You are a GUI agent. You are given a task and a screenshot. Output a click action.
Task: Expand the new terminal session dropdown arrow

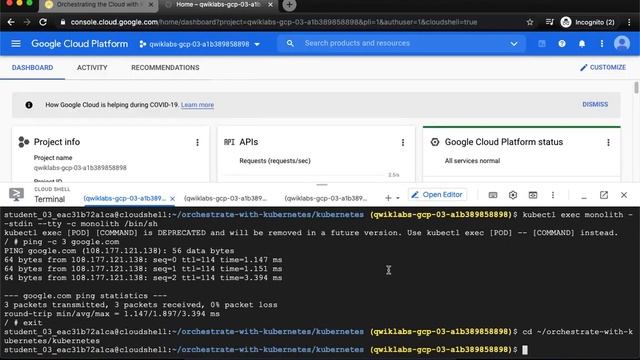[x=398, y=198]
